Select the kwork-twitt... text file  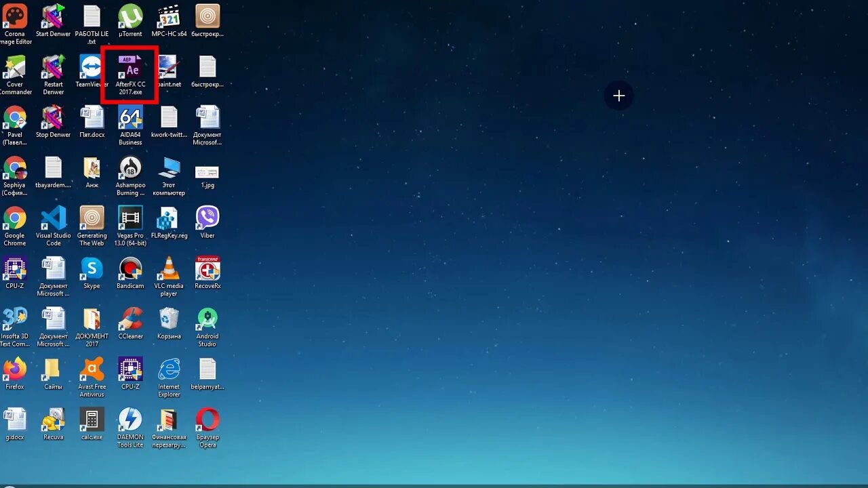click(x=169, y=122)
